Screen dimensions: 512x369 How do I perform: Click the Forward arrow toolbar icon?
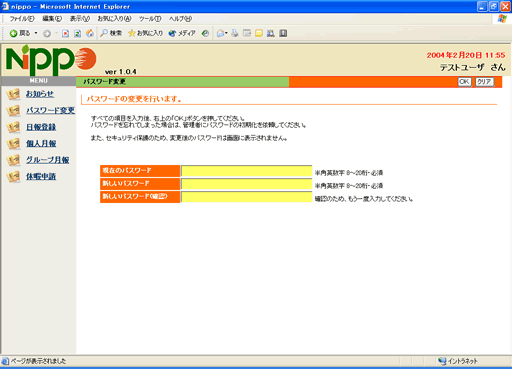coord(47,33)
